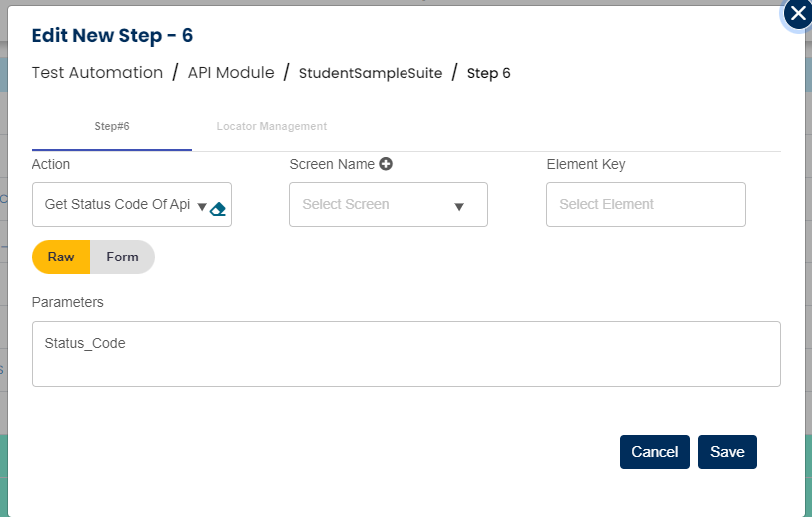Focus the Select Element input field
The width and height of the screenshot is (812, 517).
[x=645, y=204]
